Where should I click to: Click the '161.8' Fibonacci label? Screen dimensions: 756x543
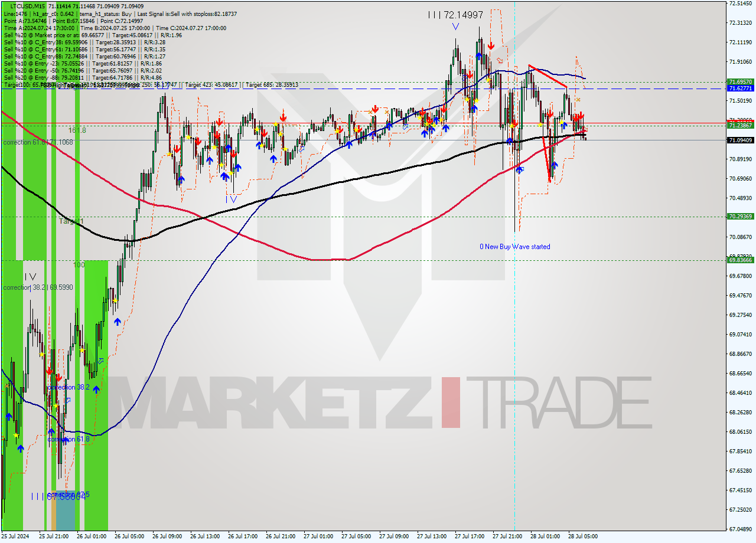(77, 130)
